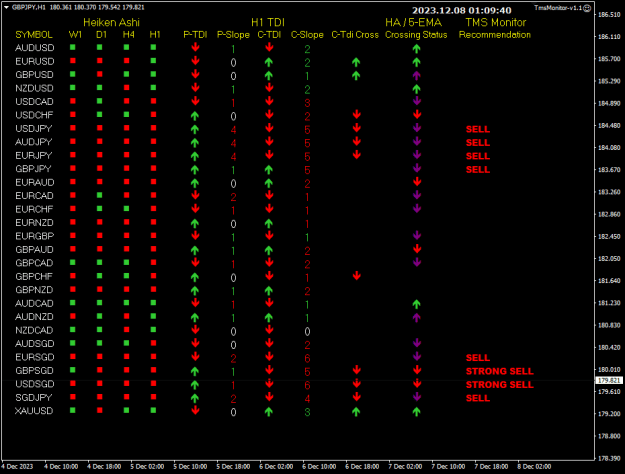Image resolution: width=625 pixels, height=474 pixels.
Task: Click the TMS Monitor heading
Action: 496,22
